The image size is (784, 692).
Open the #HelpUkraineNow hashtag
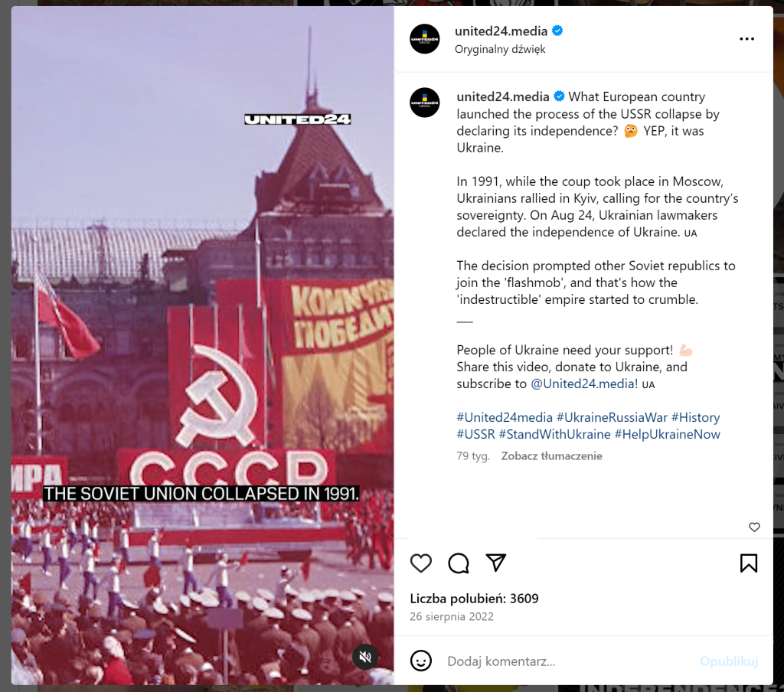pos(668,434)
